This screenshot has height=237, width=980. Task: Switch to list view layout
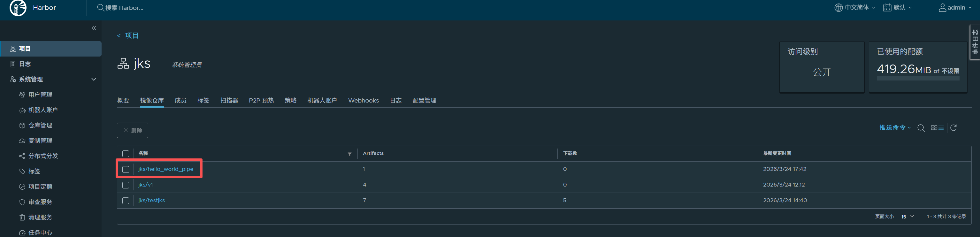940,128
